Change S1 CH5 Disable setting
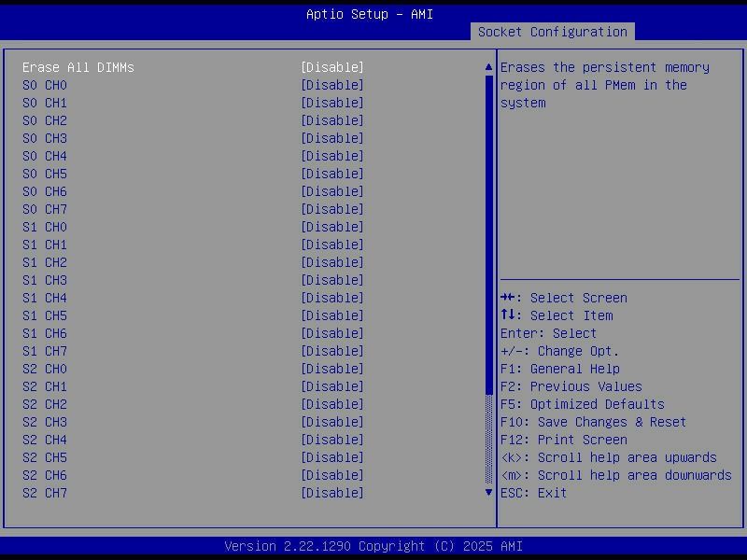This screenshot has height=560, width=747. (332, 315)
